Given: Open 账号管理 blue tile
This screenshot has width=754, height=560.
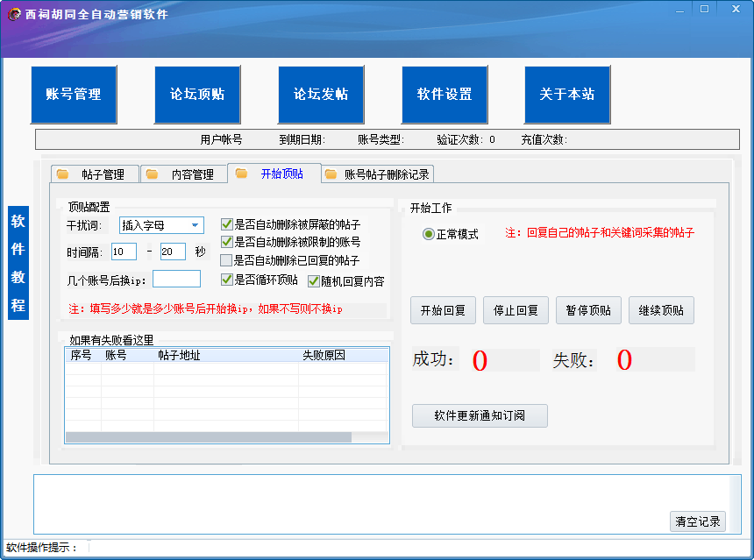Looking at the screenshot, I should 74,95.
